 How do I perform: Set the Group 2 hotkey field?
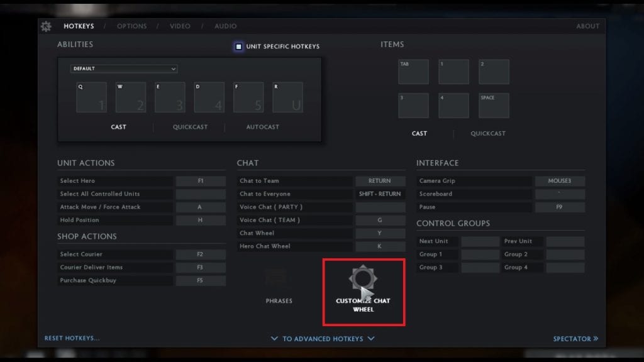(x=565, y=255)
